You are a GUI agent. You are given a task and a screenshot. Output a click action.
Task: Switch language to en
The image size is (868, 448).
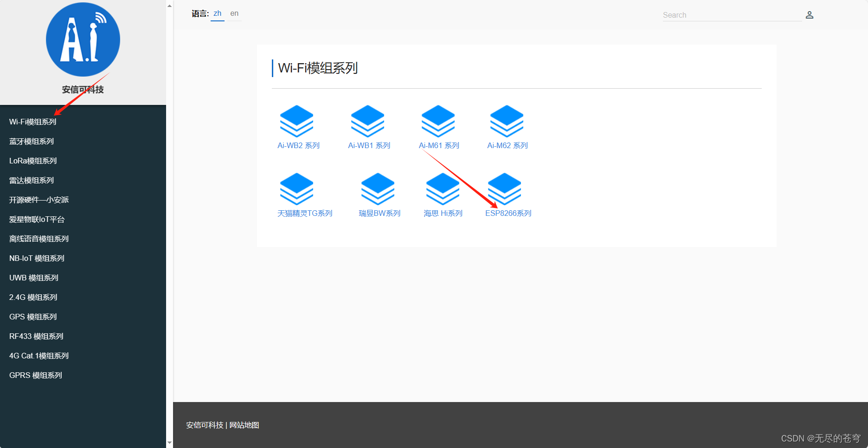click(234, 13)
